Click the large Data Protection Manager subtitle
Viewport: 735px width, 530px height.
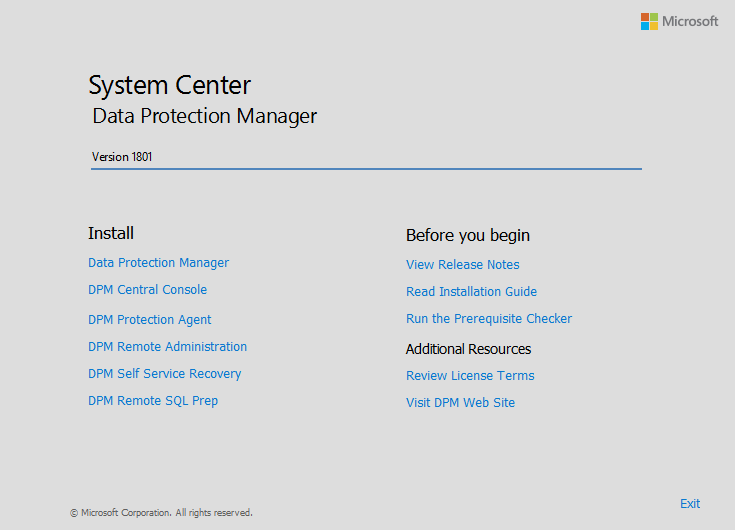(x=204, y=116)
